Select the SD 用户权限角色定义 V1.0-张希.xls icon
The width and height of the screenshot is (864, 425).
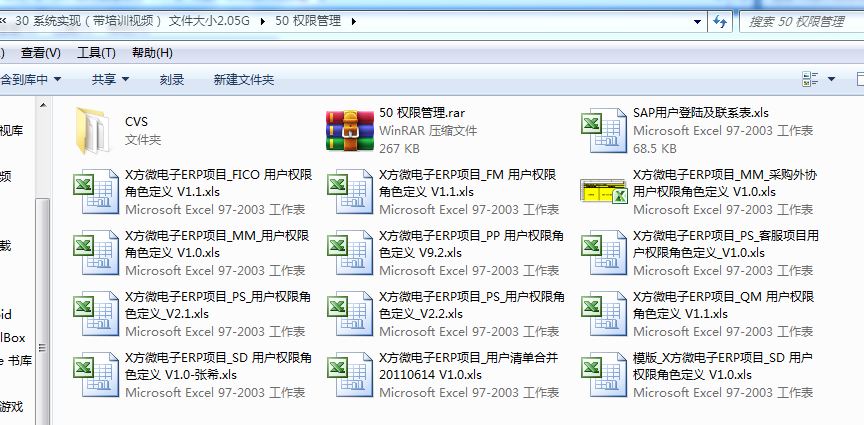point(96,375)
